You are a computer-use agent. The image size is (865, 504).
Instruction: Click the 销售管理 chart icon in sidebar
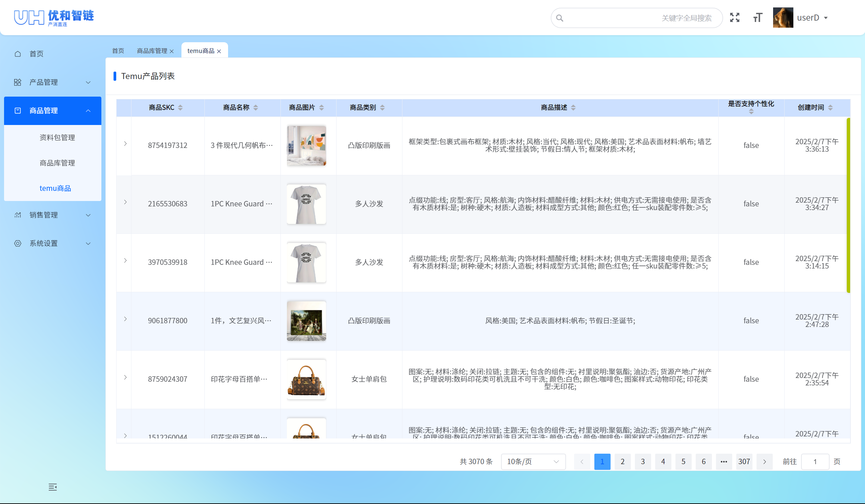18,215
